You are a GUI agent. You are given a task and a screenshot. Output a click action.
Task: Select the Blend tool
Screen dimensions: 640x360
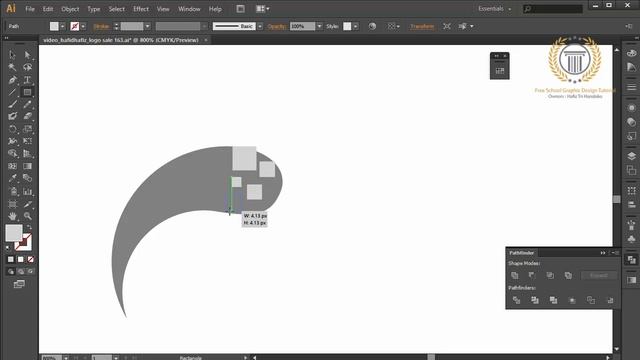point(27,178)
